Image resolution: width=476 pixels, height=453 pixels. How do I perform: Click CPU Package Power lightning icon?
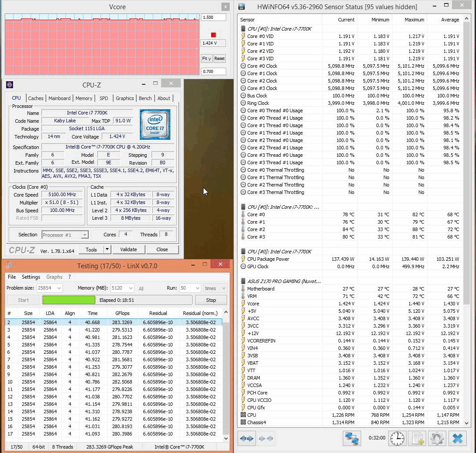(243, 259)
